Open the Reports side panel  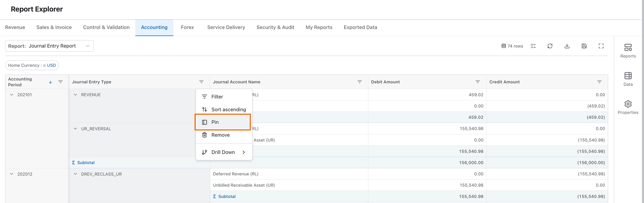628,51
